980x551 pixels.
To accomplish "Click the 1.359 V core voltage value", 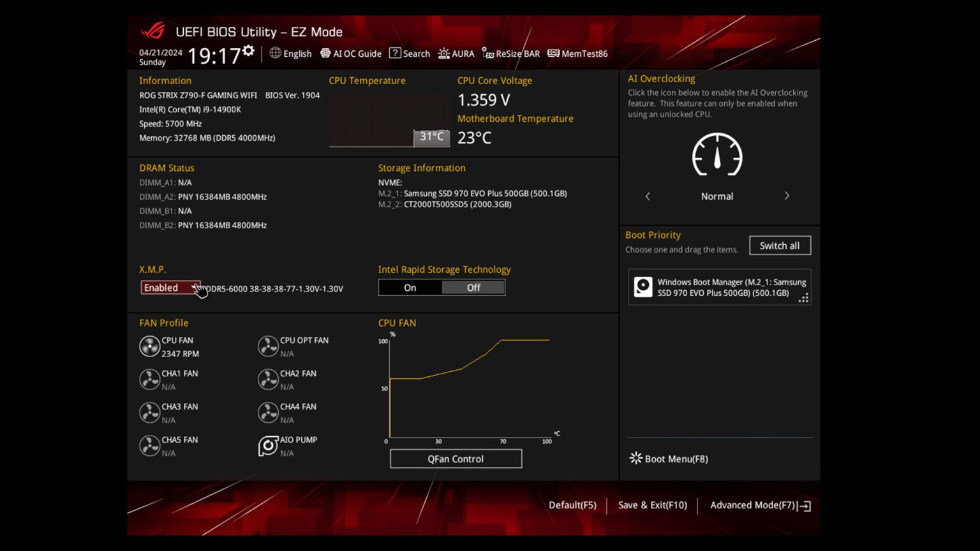I will point(484,100).
